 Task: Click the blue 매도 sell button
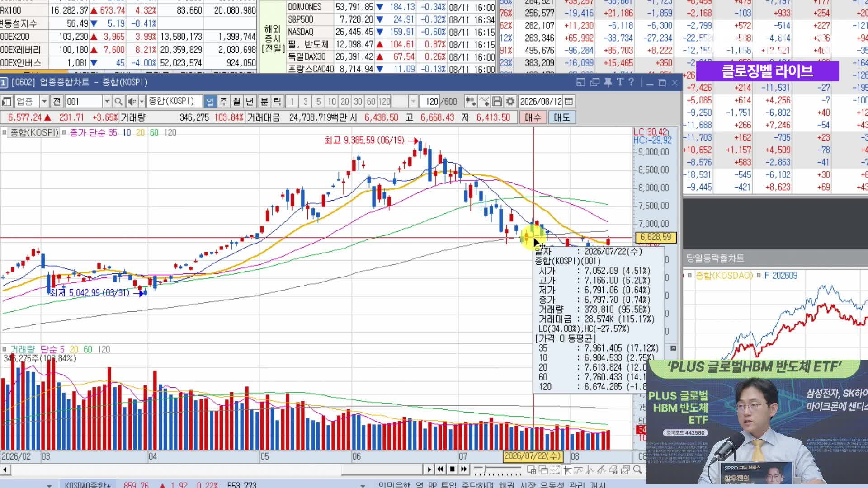(562, 117)
